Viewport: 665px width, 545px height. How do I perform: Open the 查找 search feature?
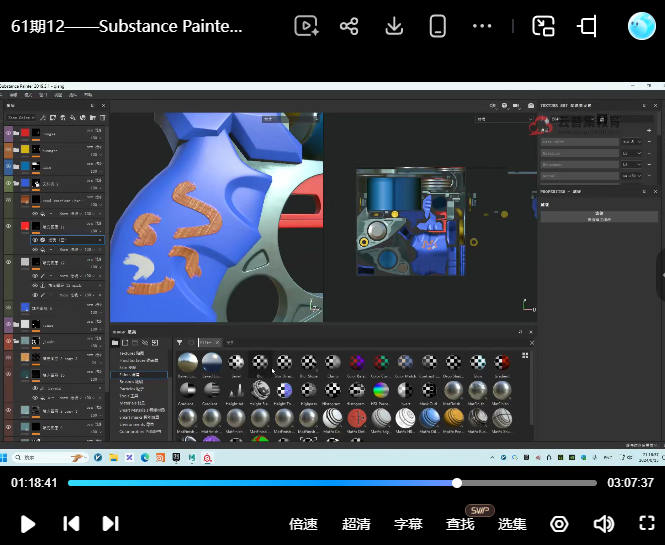pyautogui.click(x=460, y=524)
